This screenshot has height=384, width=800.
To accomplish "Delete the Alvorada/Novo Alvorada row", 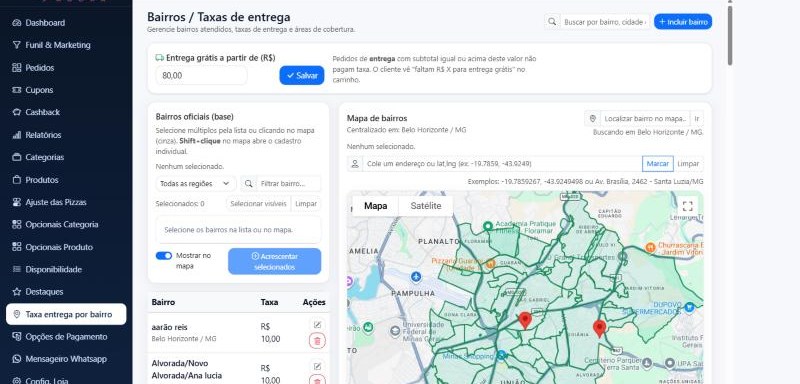I will click(x=317, y=380).
